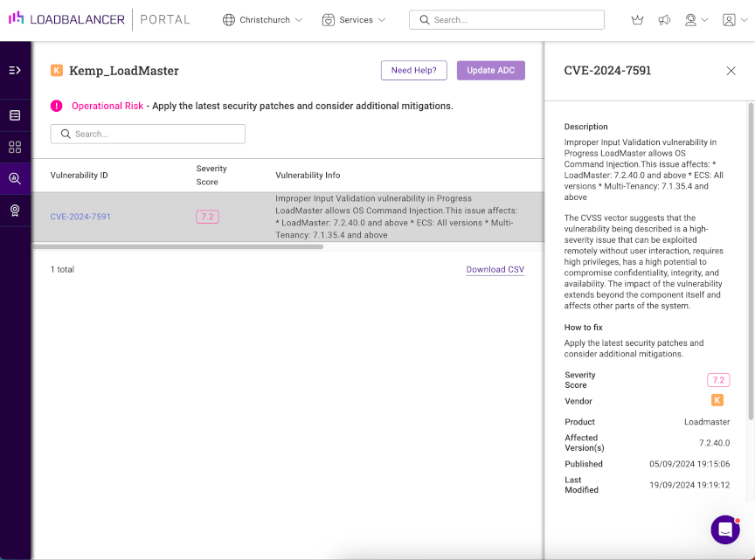755x560 pixels.
Task: Click the Download CSV link
Action: (x=495, y=270)
